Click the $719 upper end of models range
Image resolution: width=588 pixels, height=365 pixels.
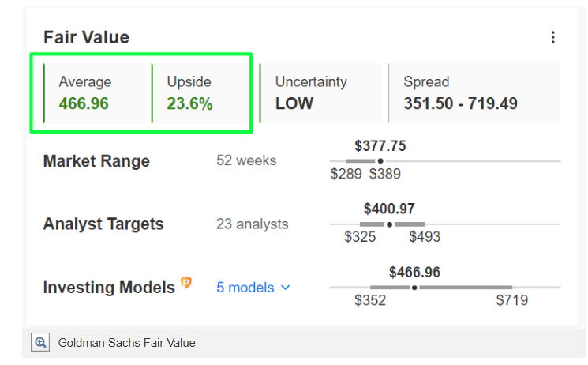511,300
